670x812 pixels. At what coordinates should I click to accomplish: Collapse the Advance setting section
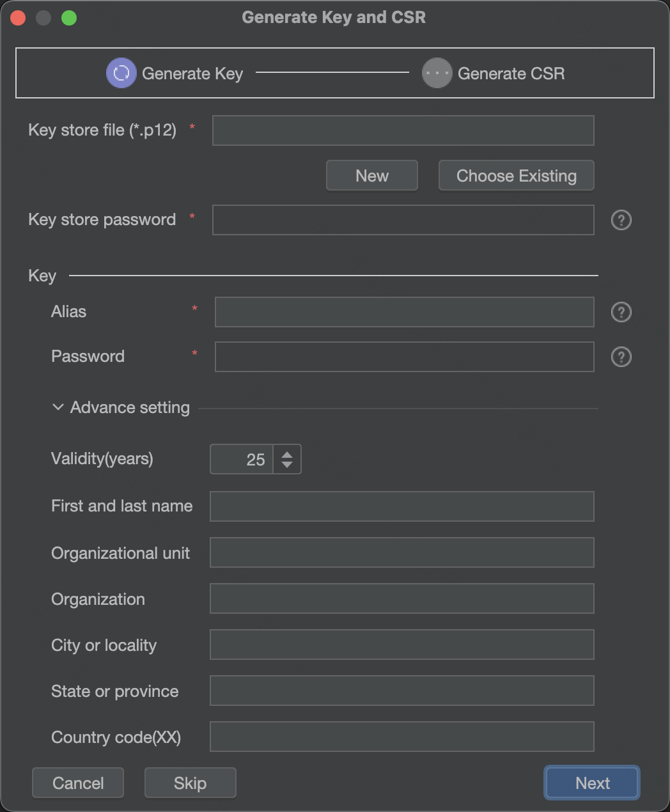coord(58,407)
